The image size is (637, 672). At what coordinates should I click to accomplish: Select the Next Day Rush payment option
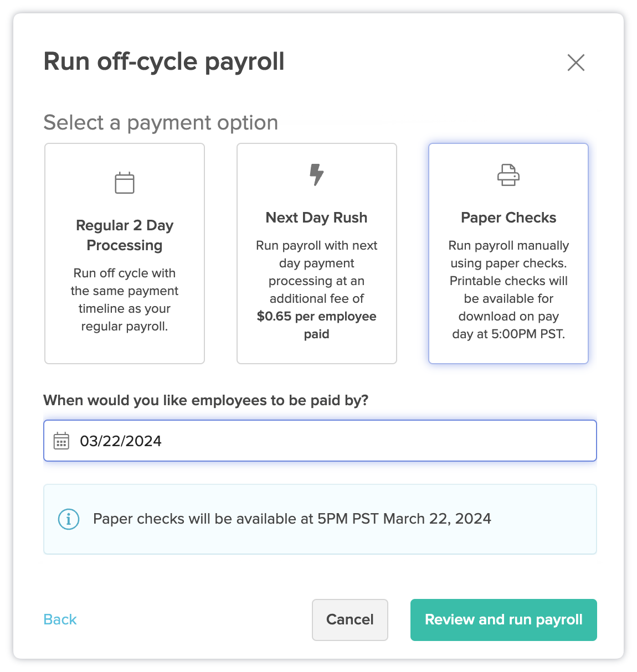(316, 253)
